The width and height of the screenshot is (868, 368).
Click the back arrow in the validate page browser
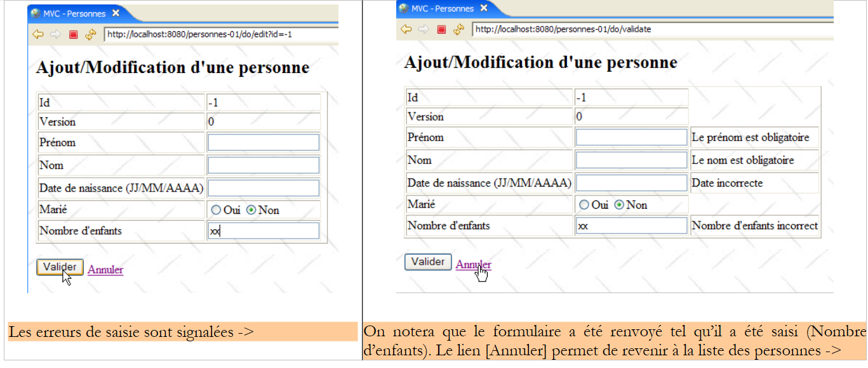click(406, 29)
